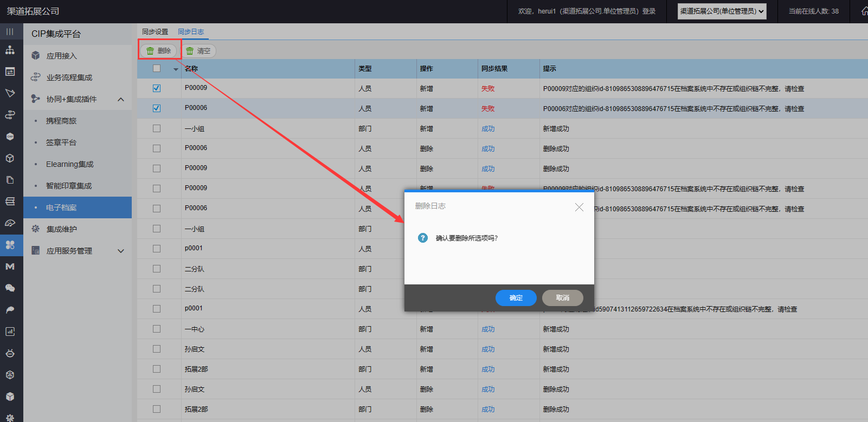Viewport: 868px width, 422px height.
Task: Click the CAP hexagon icon in the left rail
Action: tap(10, 137)
